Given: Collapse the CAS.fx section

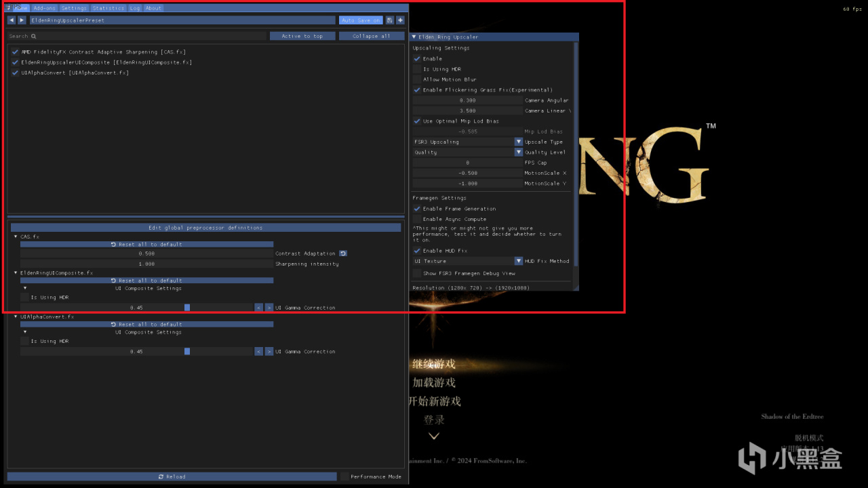Looking at the screenshot, I should pos(16,237).
